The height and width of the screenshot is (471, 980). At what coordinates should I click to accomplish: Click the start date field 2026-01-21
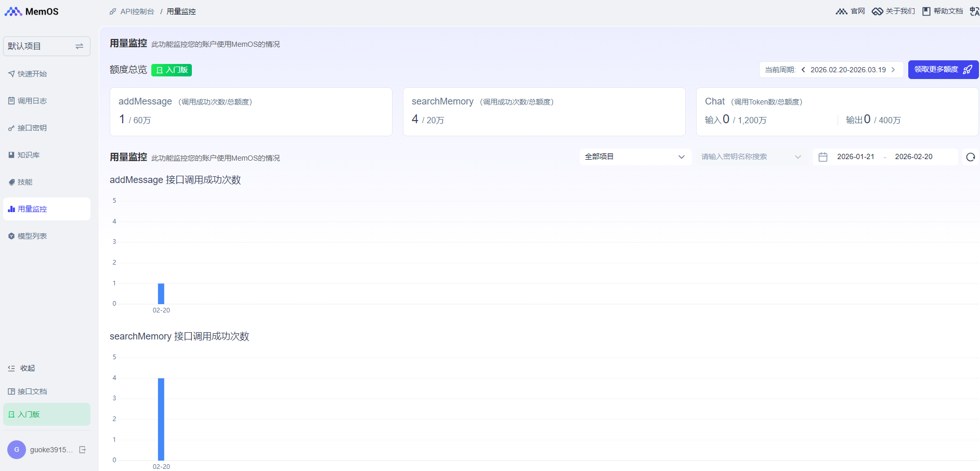855,157
